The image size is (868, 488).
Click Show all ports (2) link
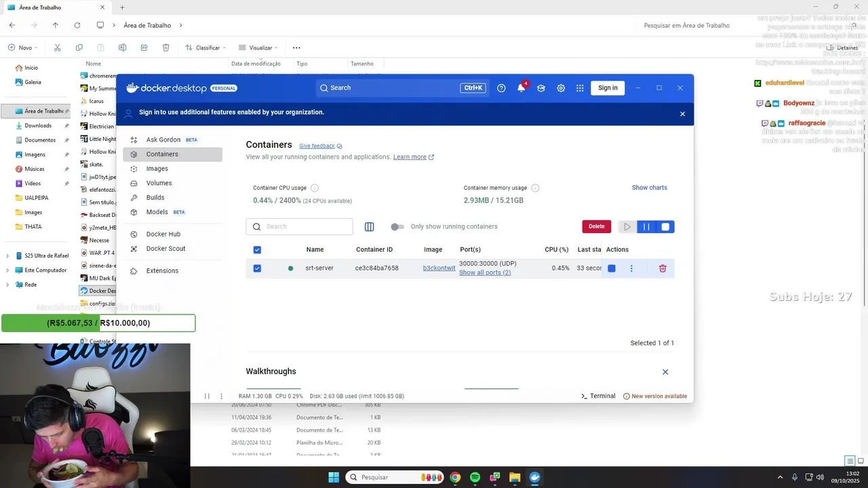(485, 272)
